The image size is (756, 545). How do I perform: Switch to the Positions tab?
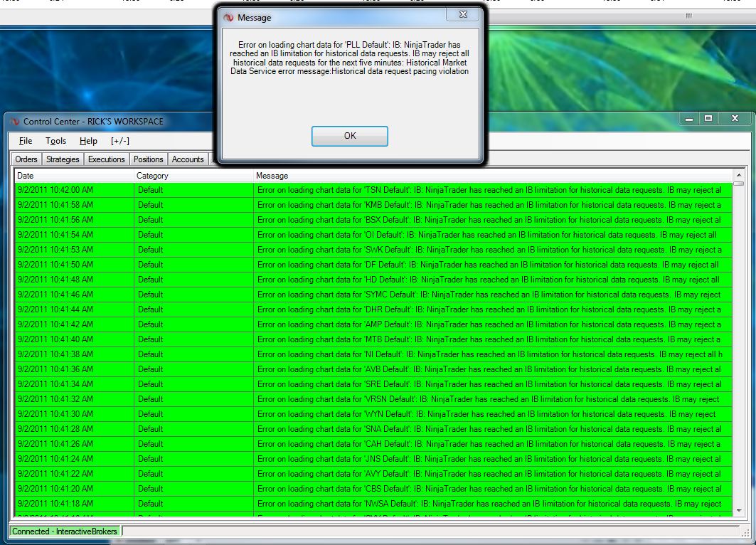(149, 159)
